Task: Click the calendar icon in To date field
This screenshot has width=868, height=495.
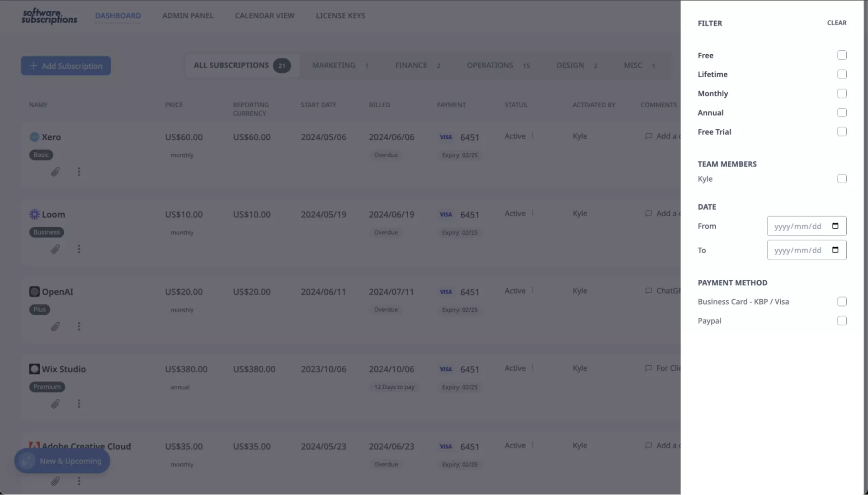Action: [835, 250]
